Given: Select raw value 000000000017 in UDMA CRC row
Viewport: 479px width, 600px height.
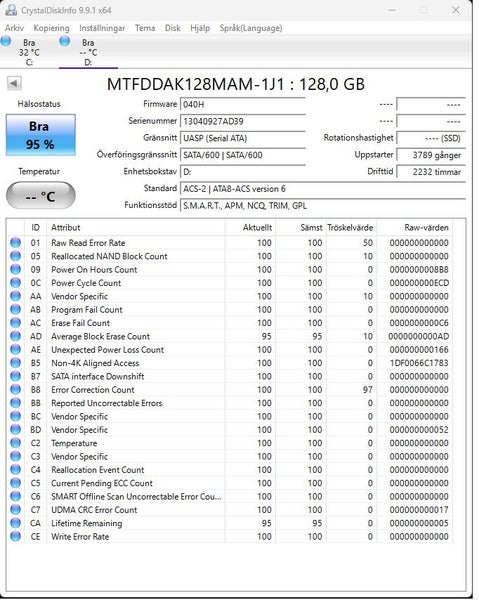Looking at the screenshot, I should [x=419, y=510].
